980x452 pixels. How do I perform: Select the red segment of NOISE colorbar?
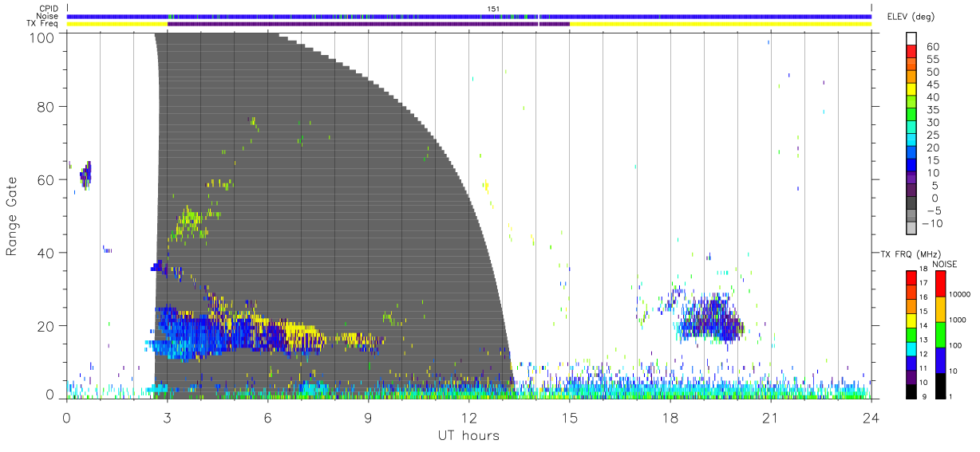[940, 282]
